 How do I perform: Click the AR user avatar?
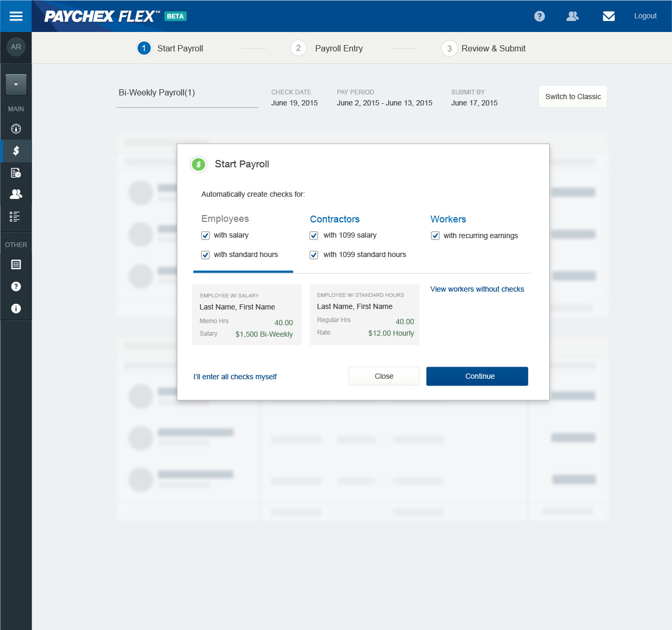point(16,47)
